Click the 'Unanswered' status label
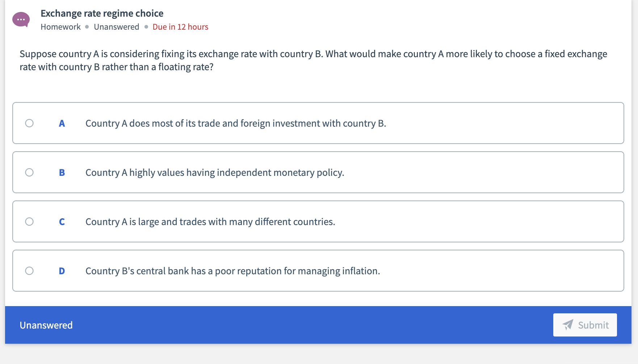Image resolution: width=638 pixels, height=364 pixels. point(117,27)
